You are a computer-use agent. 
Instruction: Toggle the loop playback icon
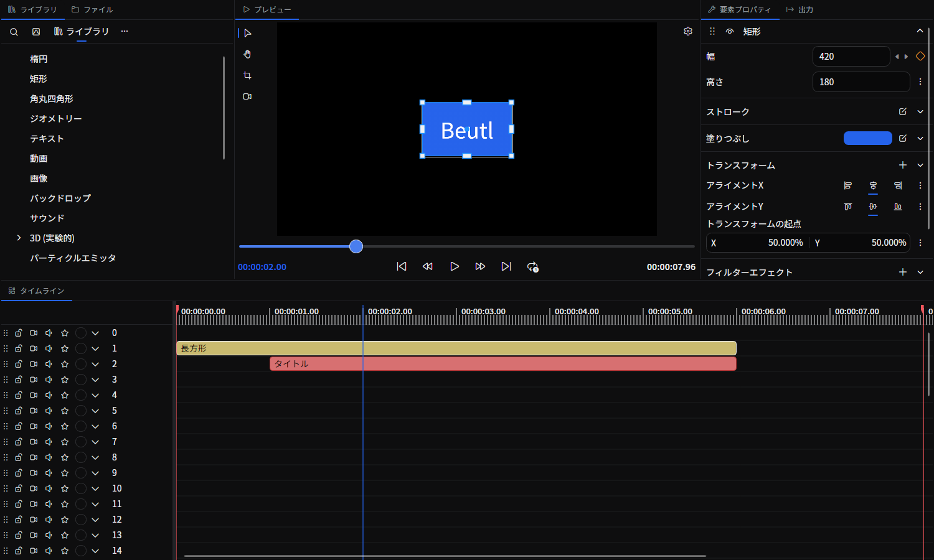click(532, 266)
